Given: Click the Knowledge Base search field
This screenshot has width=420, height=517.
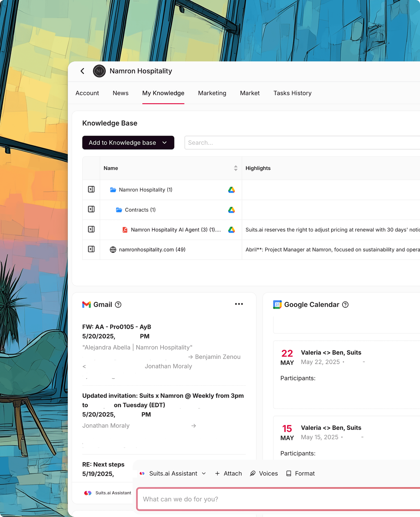Looking at the screenshot, I should [300, 143].
